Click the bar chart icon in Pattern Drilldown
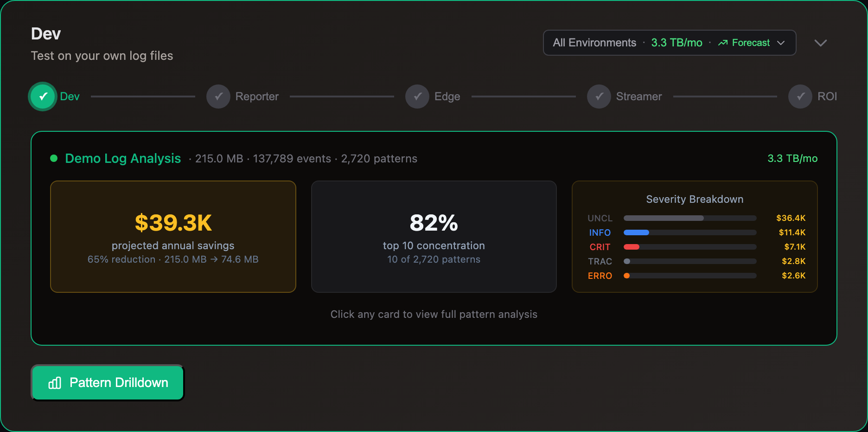This screenshot has height=432, width=868. [55, 383]
